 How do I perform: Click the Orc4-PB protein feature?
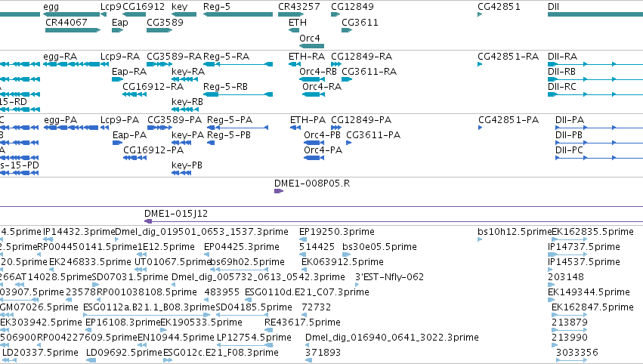314,143
